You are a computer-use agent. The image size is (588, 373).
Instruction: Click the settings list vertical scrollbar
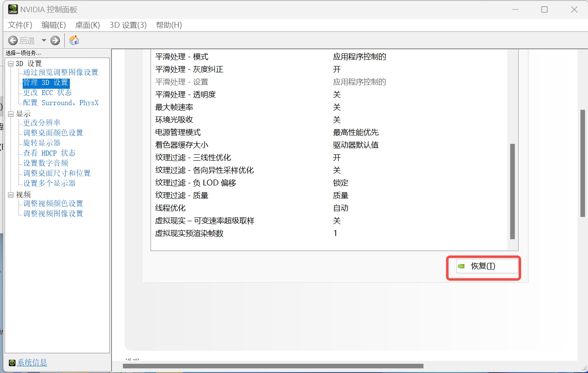(x=512, y=191)
